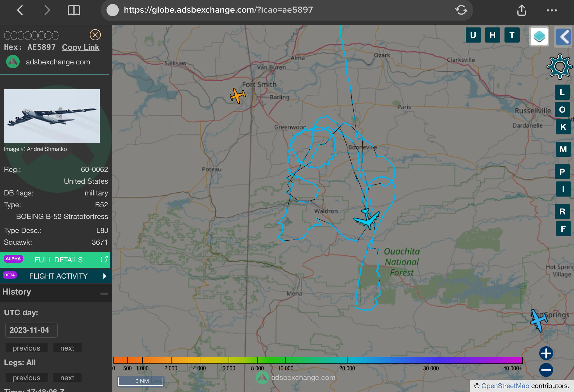This screenshot has height=392, width=574.
Task: Click the Hex AE5897 label
Action: coord(30,47)
